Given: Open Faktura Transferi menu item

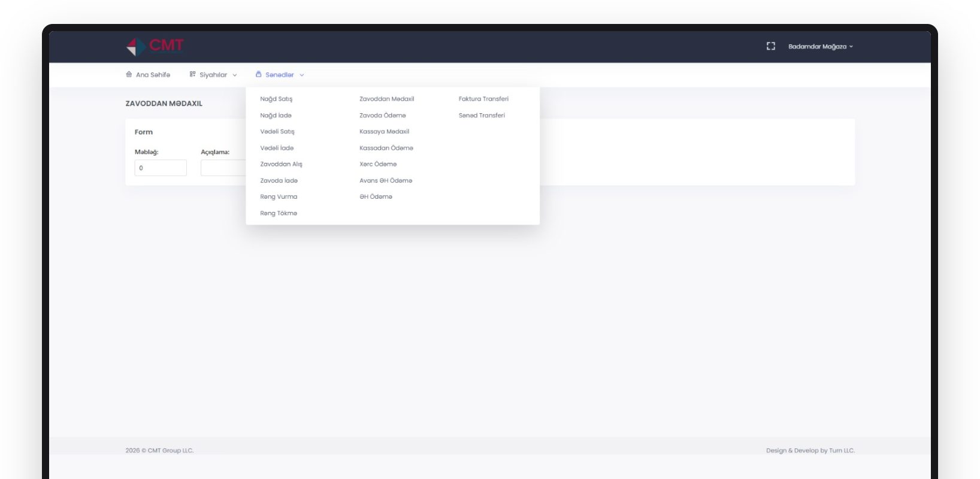Looking at the screenshot, I should pyautogui.click(x=483, y=99).
